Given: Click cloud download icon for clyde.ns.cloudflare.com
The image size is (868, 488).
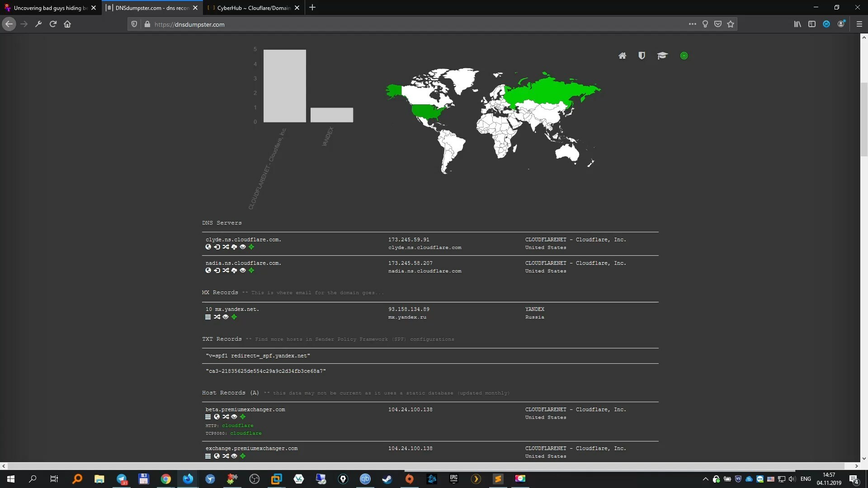Looking at the screenshot, I should 234,247.
